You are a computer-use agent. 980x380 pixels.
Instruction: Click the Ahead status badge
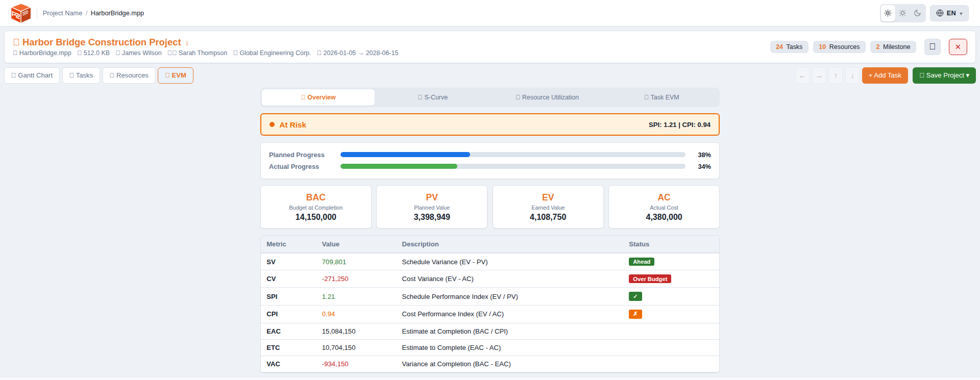click(642, 262)
